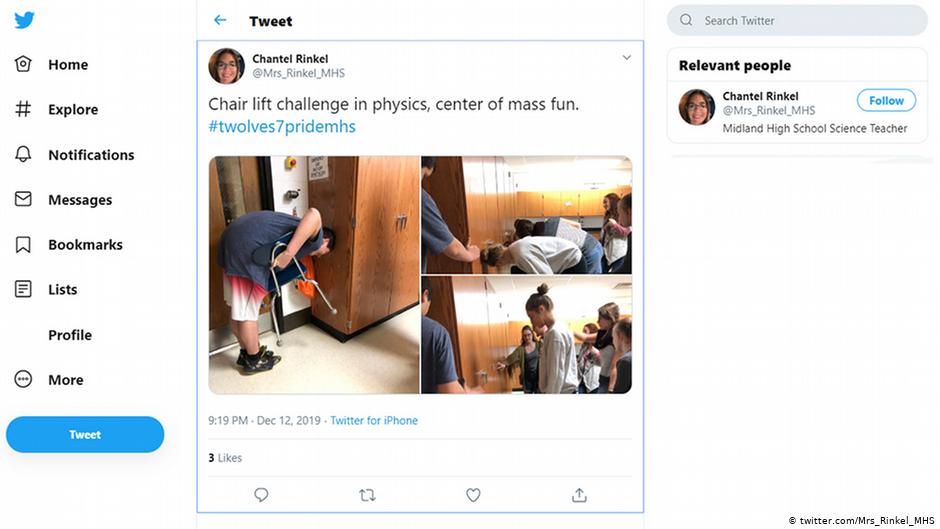940x529 pixels.
Task: Like the tweet with heart icon
Action: coord(473,495)
